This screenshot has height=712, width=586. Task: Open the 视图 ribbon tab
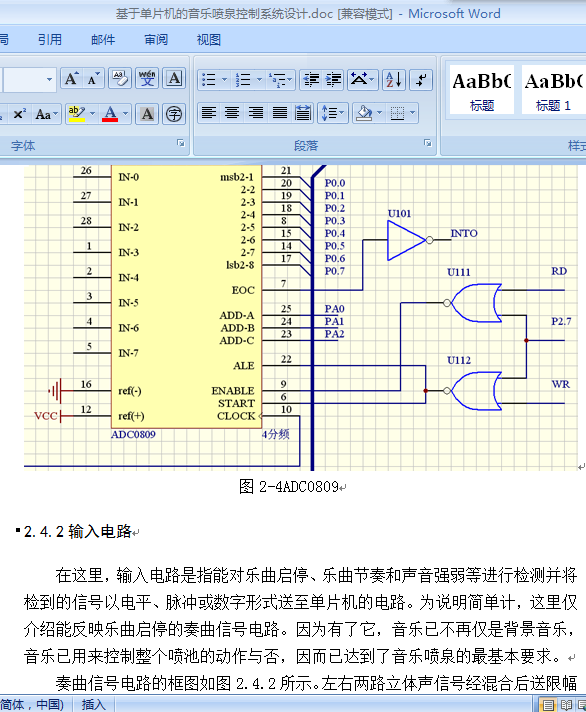(x=208, y=40)
